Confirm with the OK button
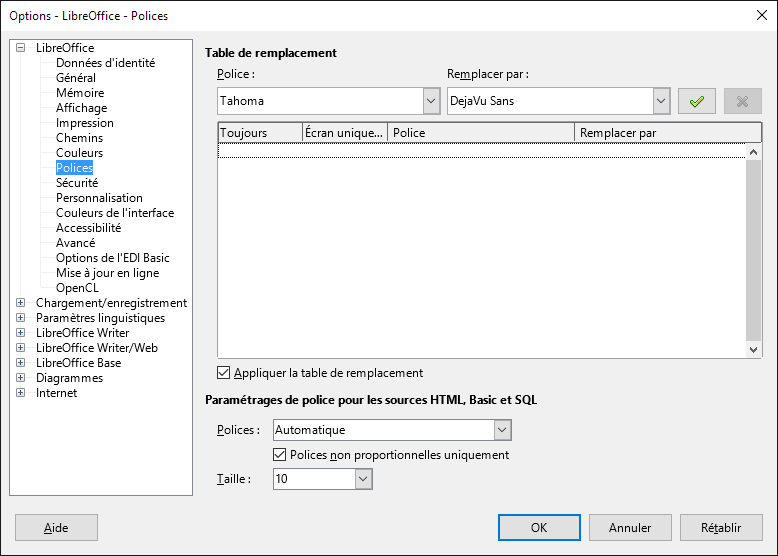The height and width of the screenshot is (556, 778). 539,527
